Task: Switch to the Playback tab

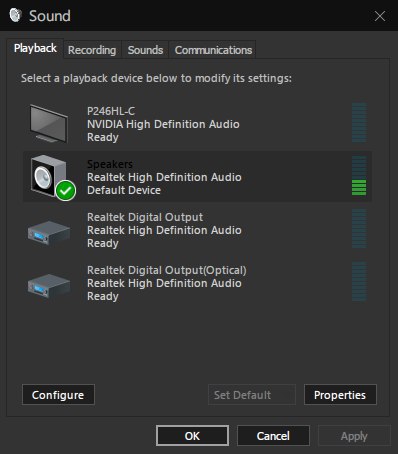Action: 35,48
